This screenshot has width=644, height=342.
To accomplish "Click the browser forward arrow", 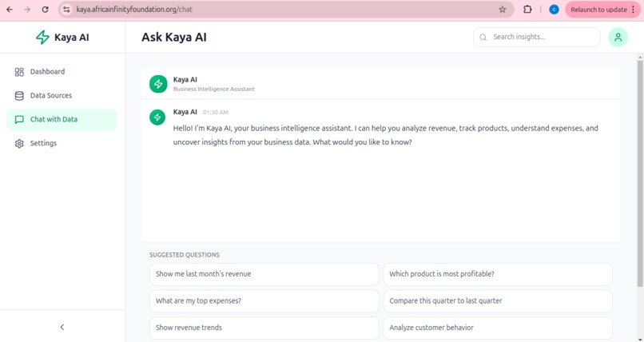I will pyautogui.click(x=27, y=10).
